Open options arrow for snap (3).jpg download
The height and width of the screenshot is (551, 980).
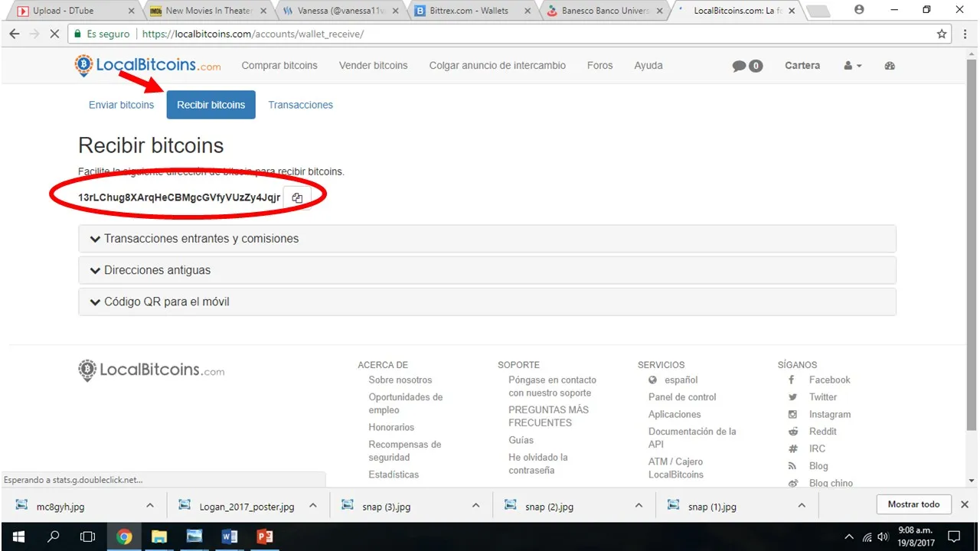(x=475, y=506)
